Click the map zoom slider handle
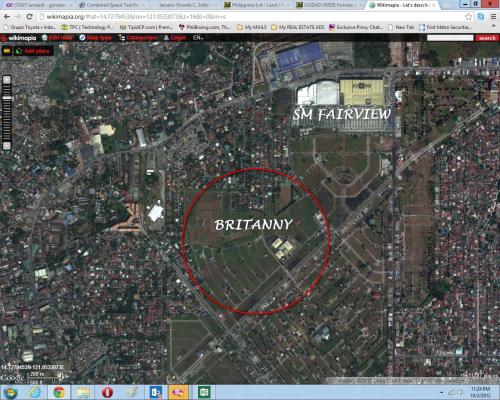This screenshot has height=400, width=500. click(7, 98)
